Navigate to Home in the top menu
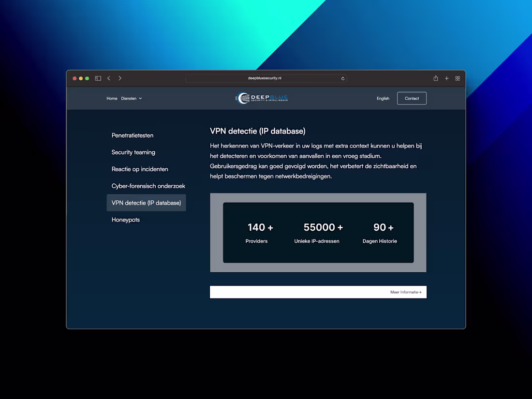This screenshot has height=399, width=532. 112,98
